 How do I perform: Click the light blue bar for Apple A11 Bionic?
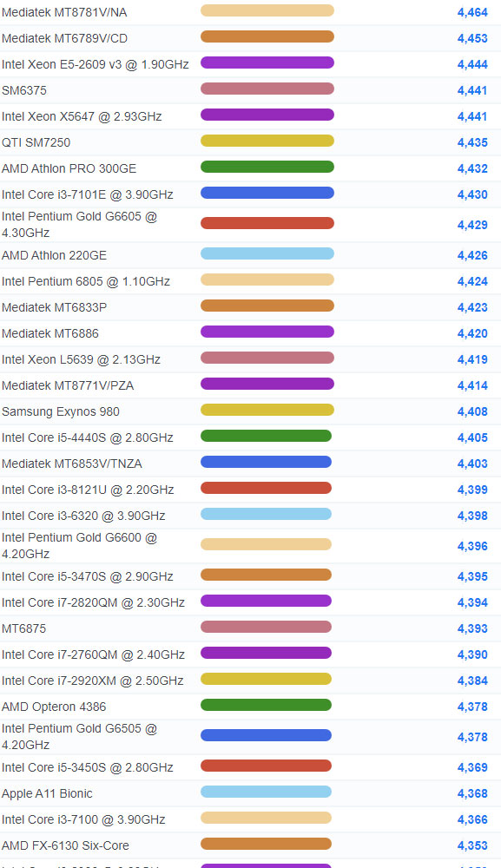[266, 792]
